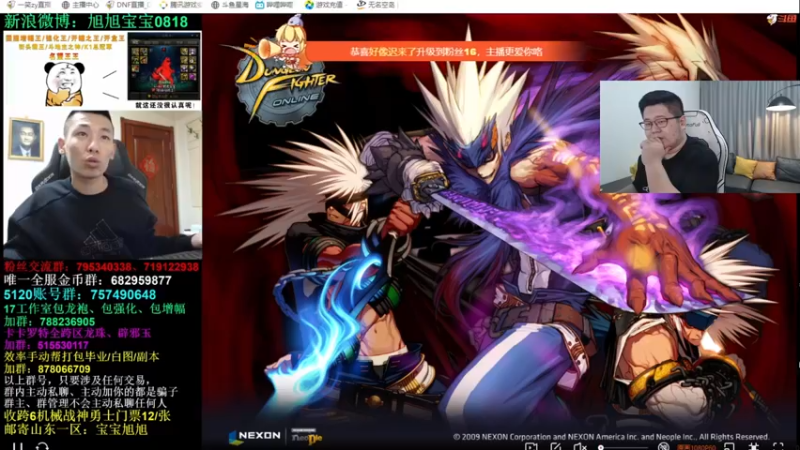The image size is (800, 450).
Task: Click the Dungeon Fighter Online logo
Action: 286,87
